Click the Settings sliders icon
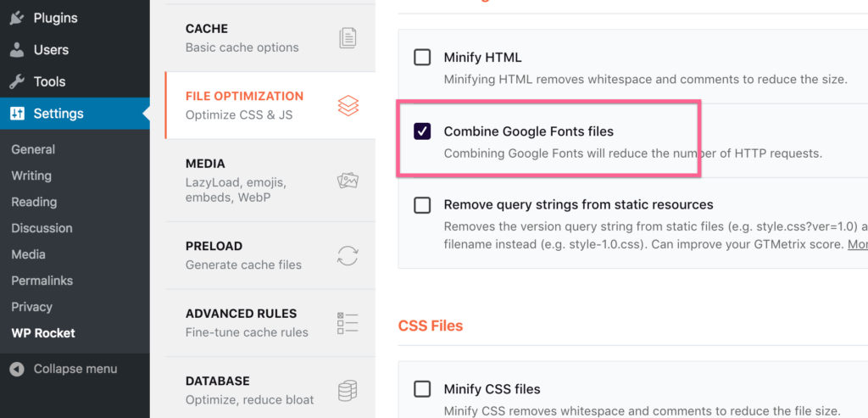The width and height of the screenshot is (868, 418). pos(17,114)
